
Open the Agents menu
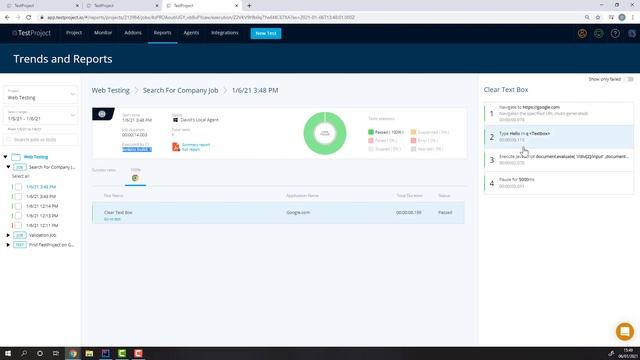(x=191, y=33)
